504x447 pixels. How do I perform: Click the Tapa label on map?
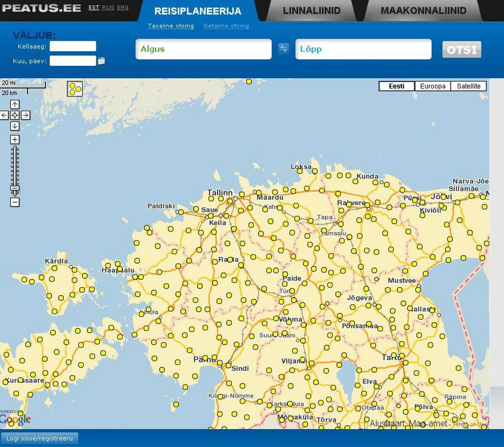pos(325,217)
